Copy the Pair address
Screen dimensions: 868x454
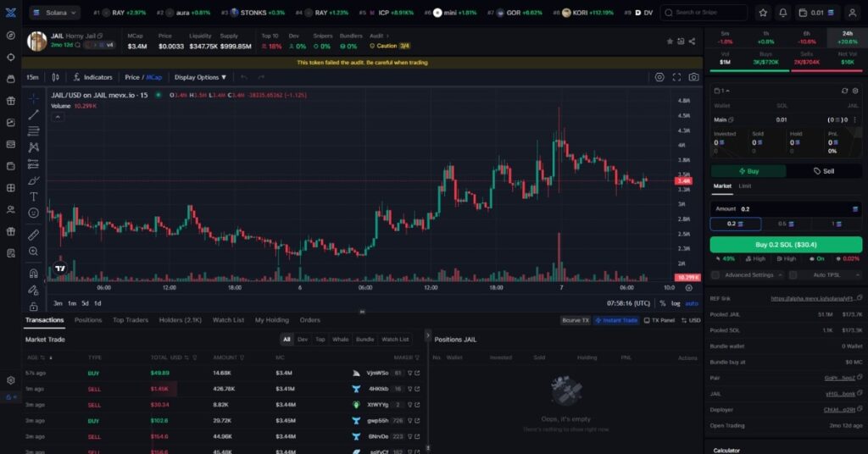[x=860, y=378]
